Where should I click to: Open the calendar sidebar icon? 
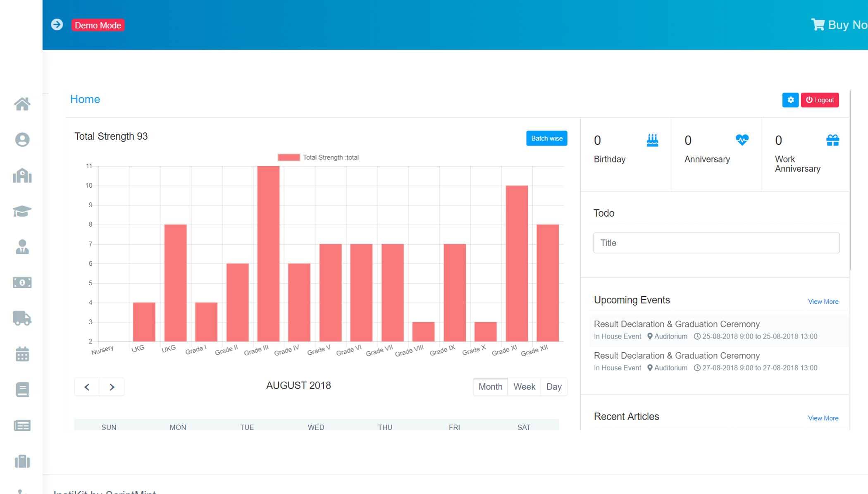(x=22, y=354)
